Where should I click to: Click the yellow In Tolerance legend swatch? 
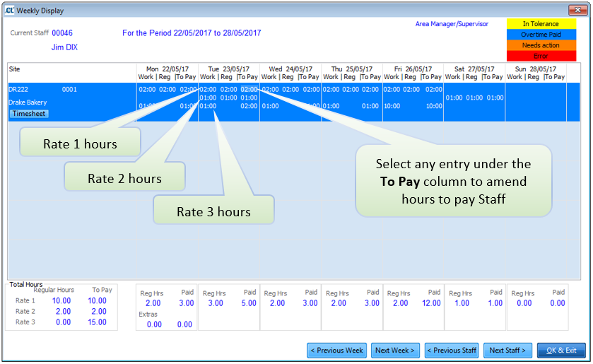[541, 24]
